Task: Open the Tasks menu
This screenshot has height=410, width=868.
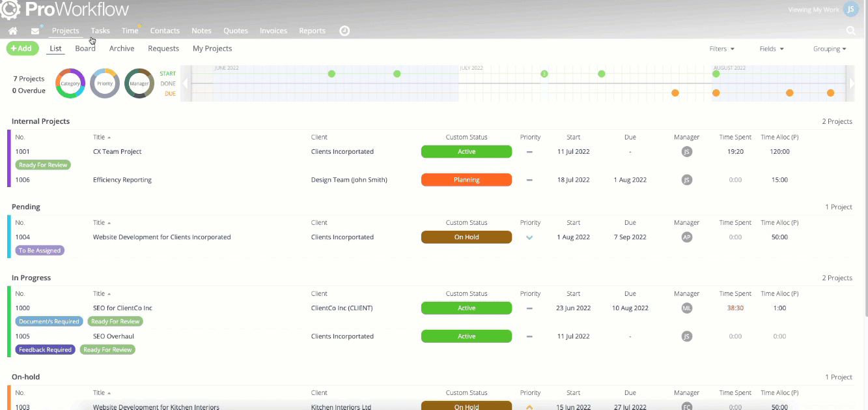Action: coord(100,31)
